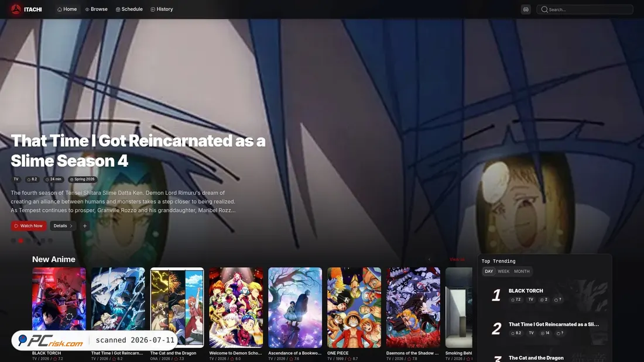
Task: Open the ONE PIECE poster thumbnail
Action: click(354, 308)
